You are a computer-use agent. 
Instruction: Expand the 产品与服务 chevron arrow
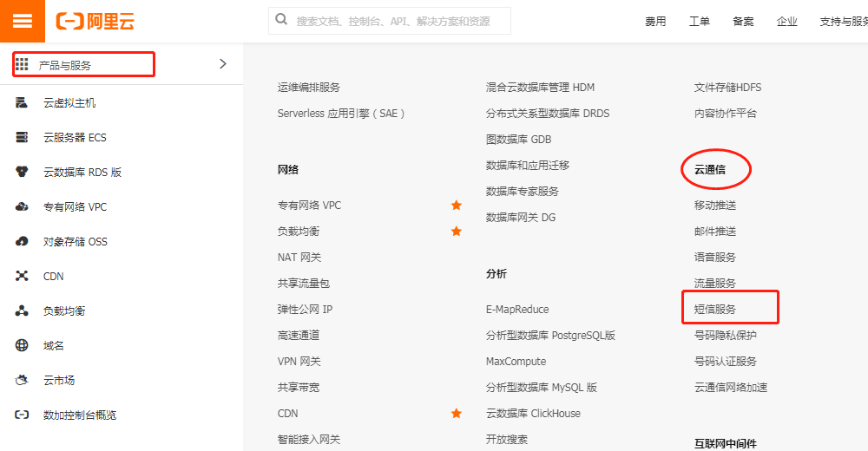coord(222,63)
